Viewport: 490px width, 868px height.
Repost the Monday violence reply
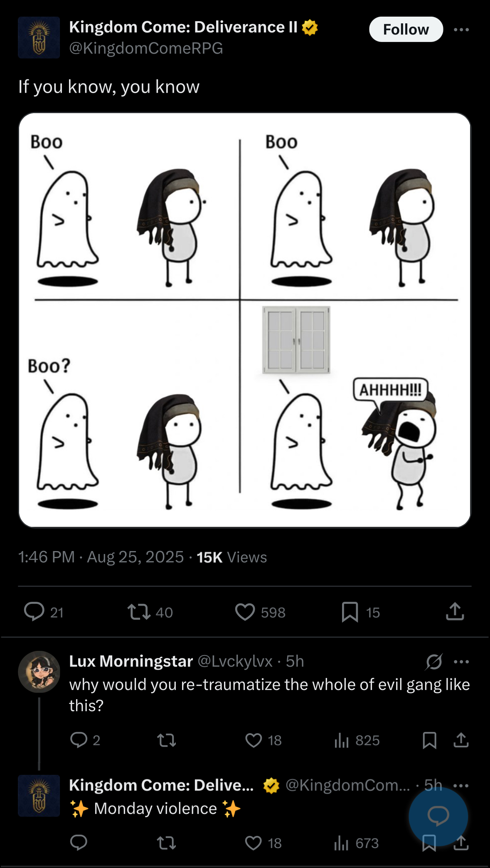(166, 843)
